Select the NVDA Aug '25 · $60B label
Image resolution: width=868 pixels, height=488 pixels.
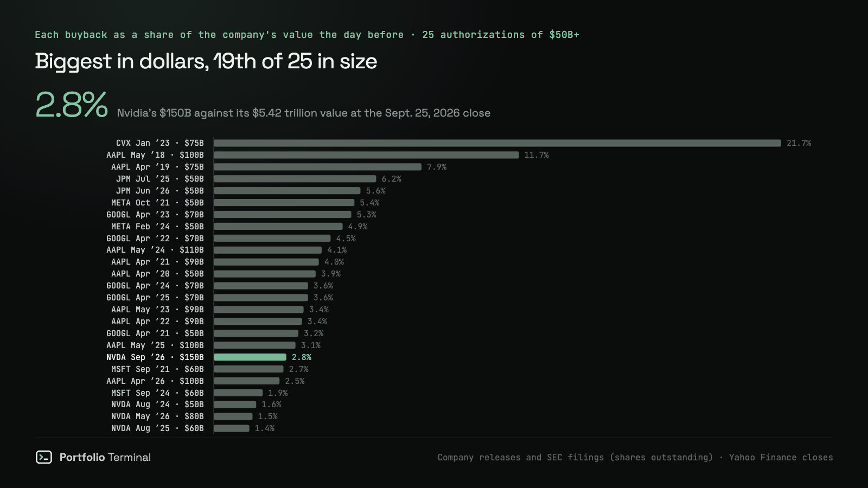click(x=157, y=428)
